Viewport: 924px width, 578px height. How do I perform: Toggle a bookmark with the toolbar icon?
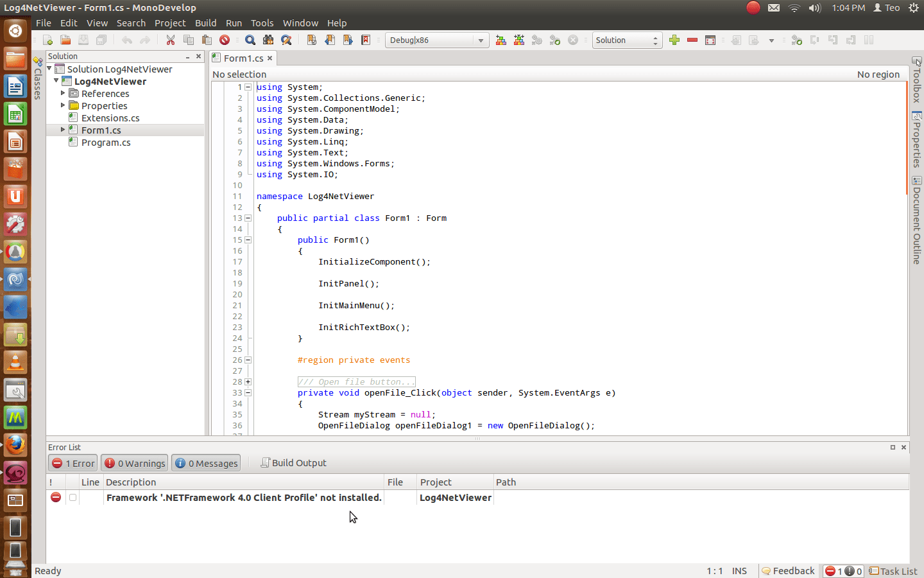click(312, 40)
